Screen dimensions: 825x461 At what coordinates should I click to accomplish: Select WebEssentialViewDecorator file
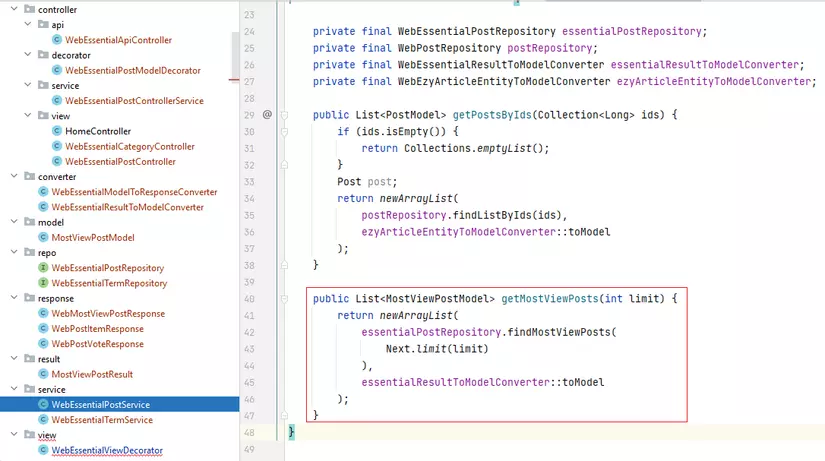click(x=107, y=450)
